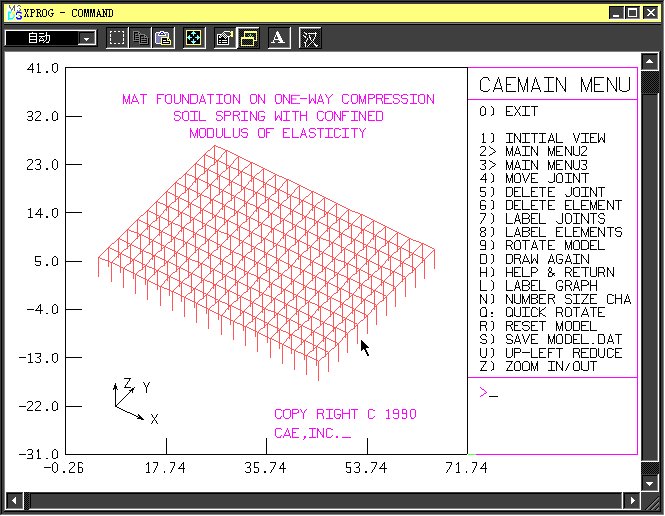
Task: Click the Y-axis label '23.0'
Action: click(42, 165)
